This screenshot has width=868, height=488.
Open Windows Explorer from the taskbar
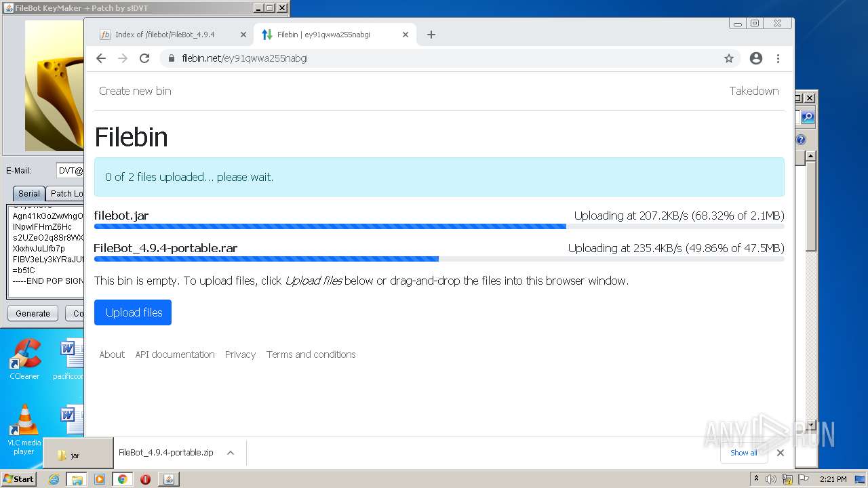click(x=77, y=479)
